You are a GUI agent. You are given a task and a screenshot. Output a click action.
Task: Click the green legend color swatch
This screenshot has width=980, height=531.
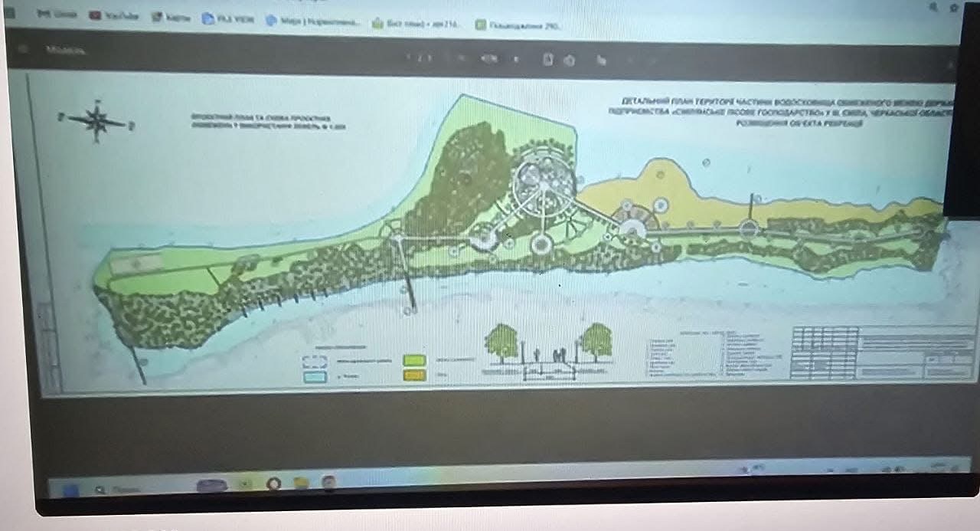[414, 359]
